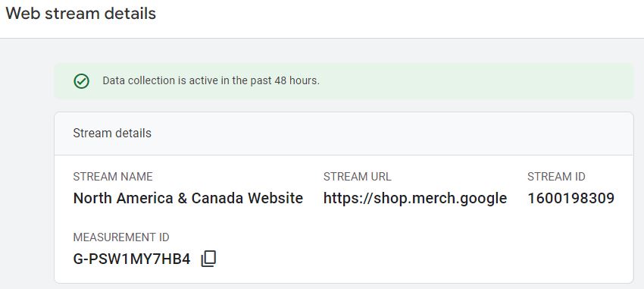This screenshot has height=289, width=644.
Task: Click the data collection active banner message
Action: click(x=211, y=80)
